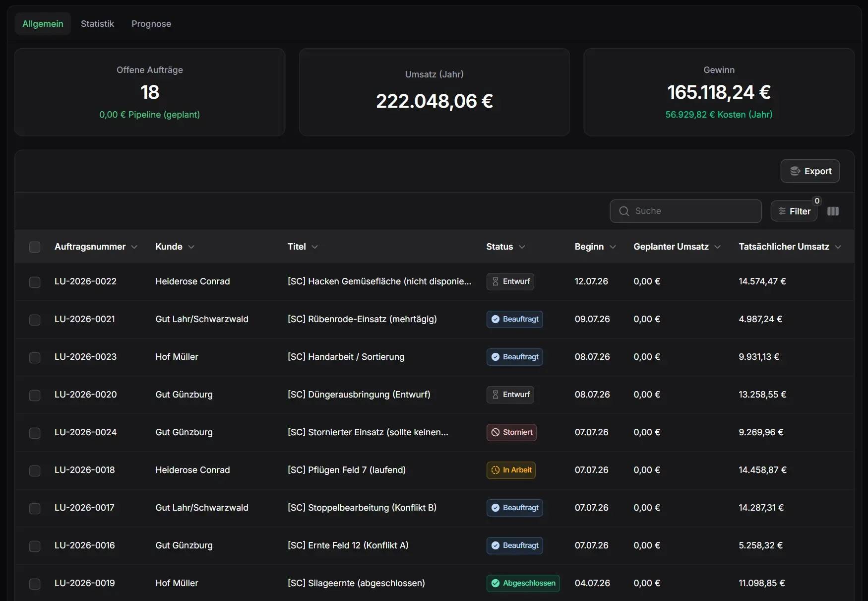868x601 pixels.
Task: Click the Gewinn summary card
Action: (x=719, y=92)
